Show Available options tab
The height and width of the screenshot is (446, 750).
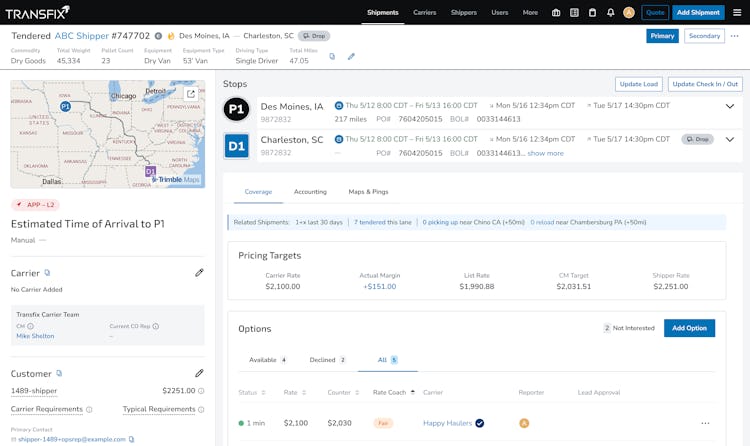coord(268,360)
